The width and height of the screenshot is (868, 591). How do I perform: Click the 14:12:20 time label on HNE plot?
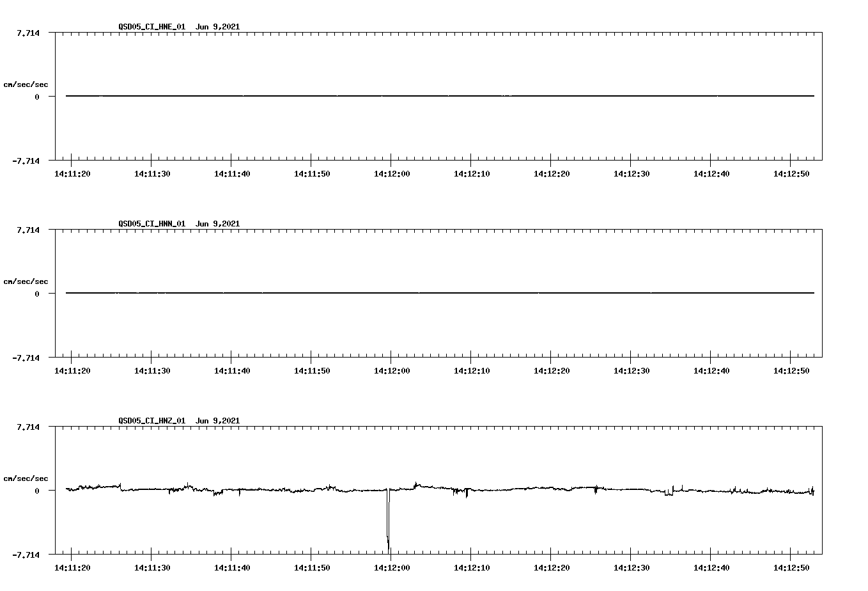coord(552,174)
